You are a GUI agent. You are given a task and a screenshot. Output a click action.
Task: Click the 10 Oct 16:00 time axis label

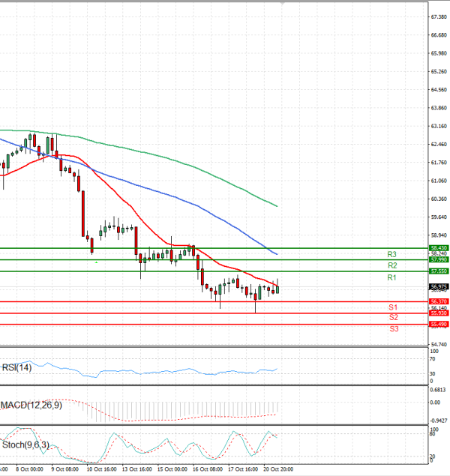[100, 470]
